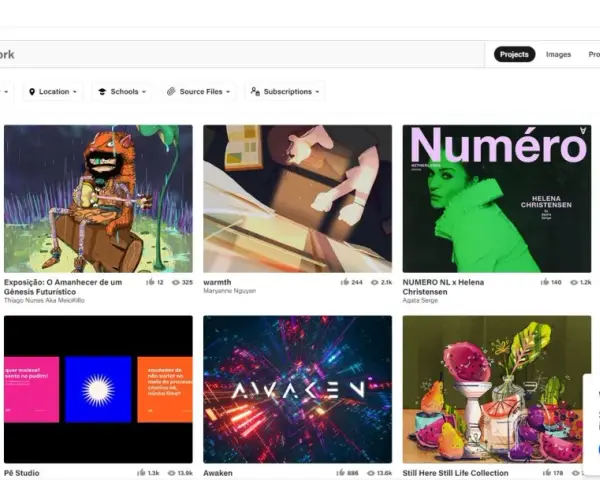Screen dimensions: 600x480
Task: Click the Awaken title link
Action: (x=218, y=473)
